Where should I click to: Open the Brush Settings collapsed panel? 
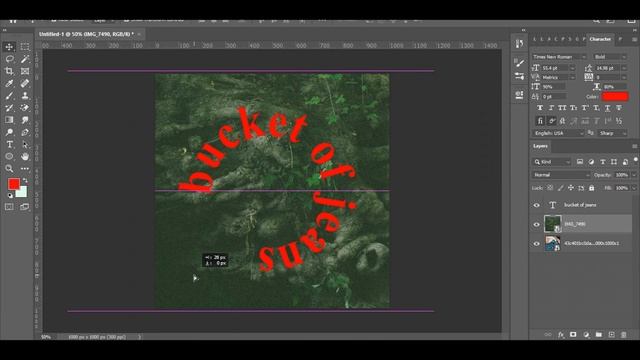[520, 63]
